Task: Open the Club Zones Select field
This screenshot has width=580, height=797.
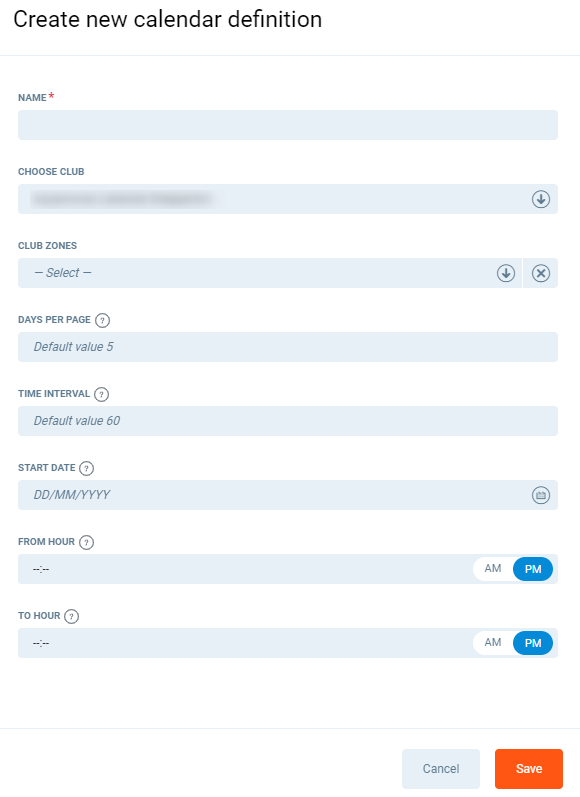Action: [x=269, y=273]
